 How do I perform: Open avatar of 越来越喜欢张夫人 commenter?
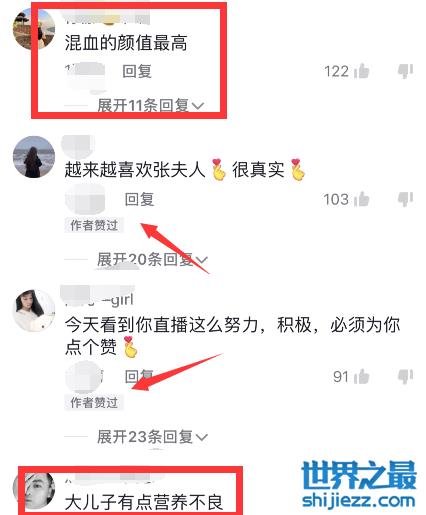(x=34, y=157)
